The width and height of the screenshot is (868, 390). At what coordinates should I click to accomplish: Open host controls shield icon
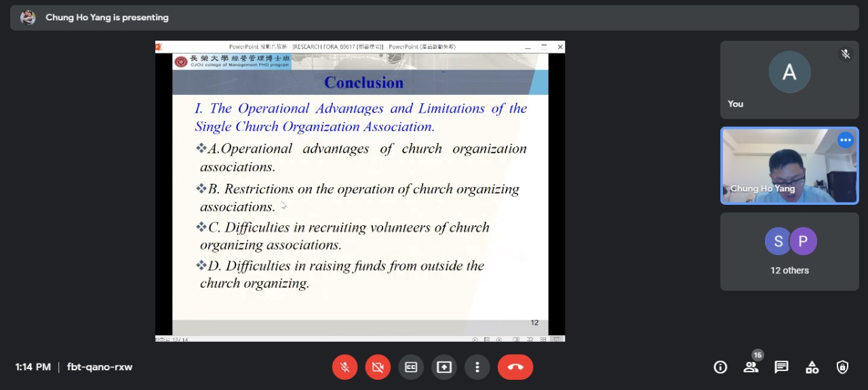pyautogui.click(x=842, y=367)
